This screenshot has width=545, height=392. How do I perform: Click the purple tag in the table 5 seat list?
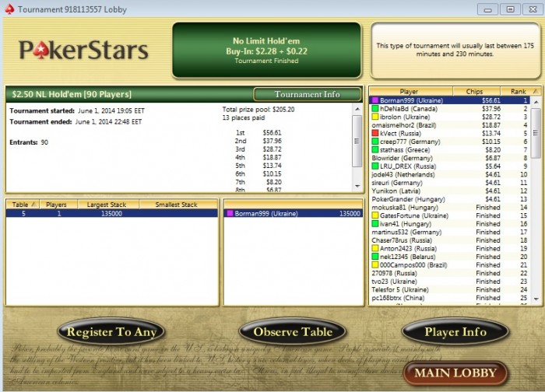tap(230, 214)
